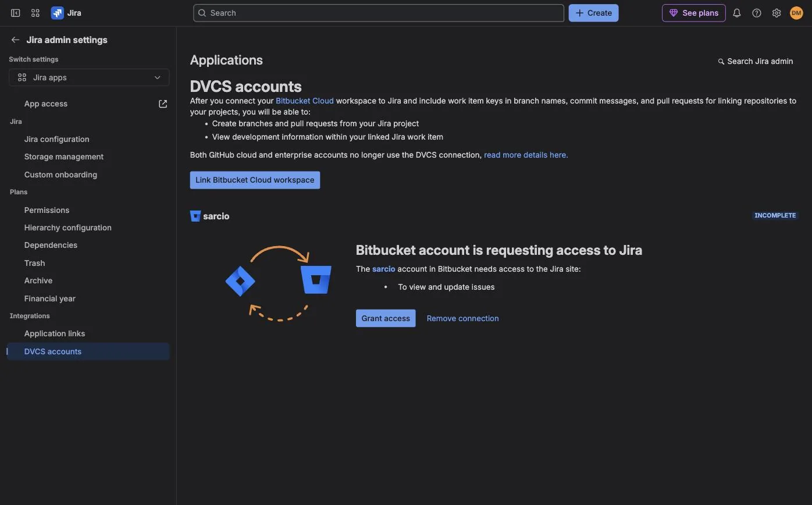Image resolution: width=812 pixels, height=505 pixels.
Task: Click the DVCS accounts heading
Action: 245,87
